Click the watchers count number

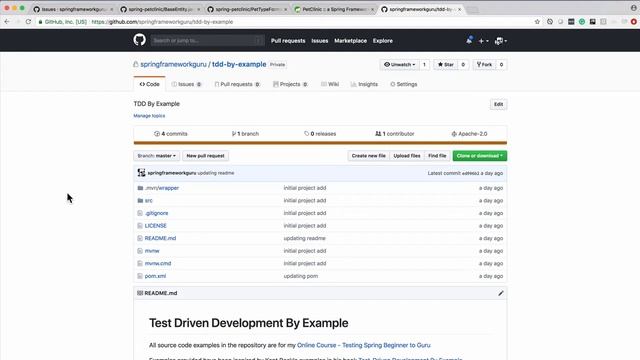(x=424, y=64)
